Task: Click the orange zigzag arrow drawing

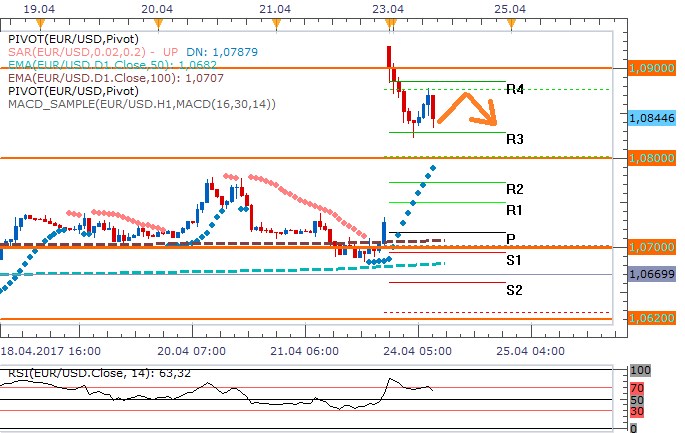Action: coord(467,108)
